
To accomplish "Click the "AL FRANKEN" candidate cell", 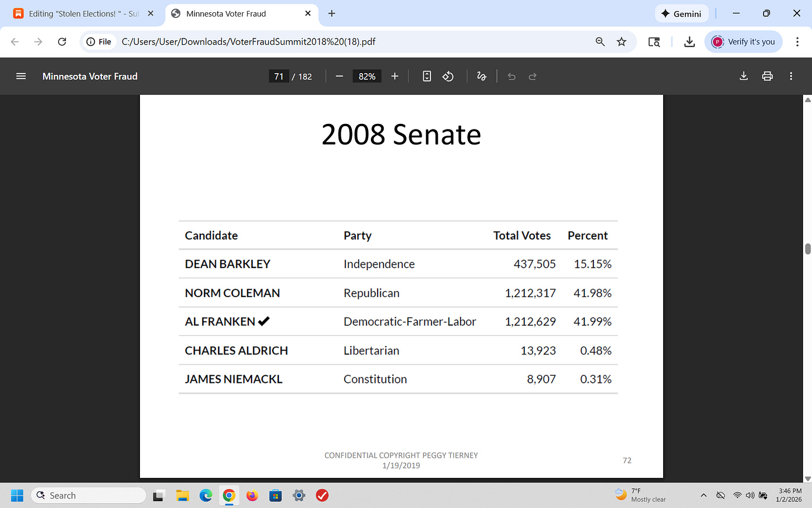I will pyautogui.click(x=227, y=322).
